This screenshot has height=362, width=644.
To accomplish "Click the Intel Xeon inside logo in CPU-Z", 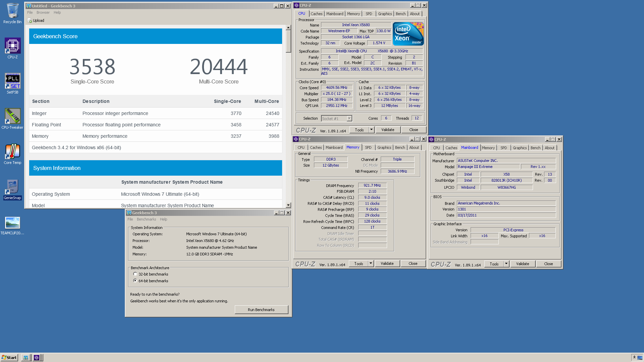I will tap(408, 34).
